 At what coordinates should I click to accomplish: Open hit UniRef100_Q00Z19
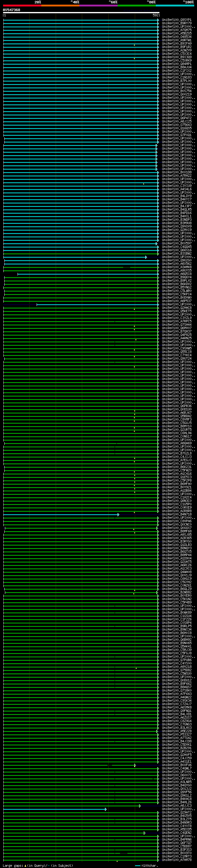[x=176, y=94]
